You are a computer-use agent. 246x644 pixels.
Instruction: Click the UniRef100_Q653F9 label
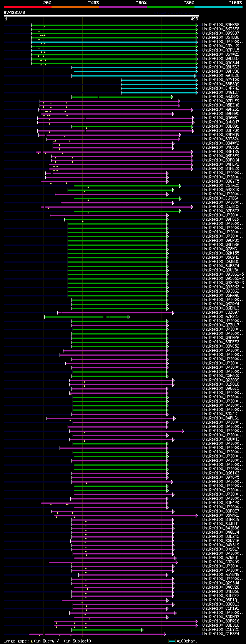tap(221, 156)
